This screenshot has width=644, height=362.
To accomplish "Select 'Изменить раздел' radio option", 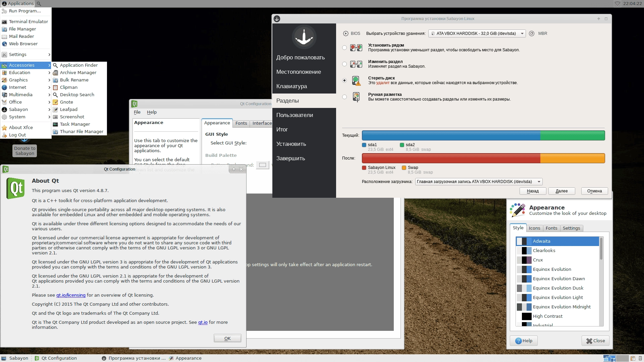I will (x=344, y=64).
